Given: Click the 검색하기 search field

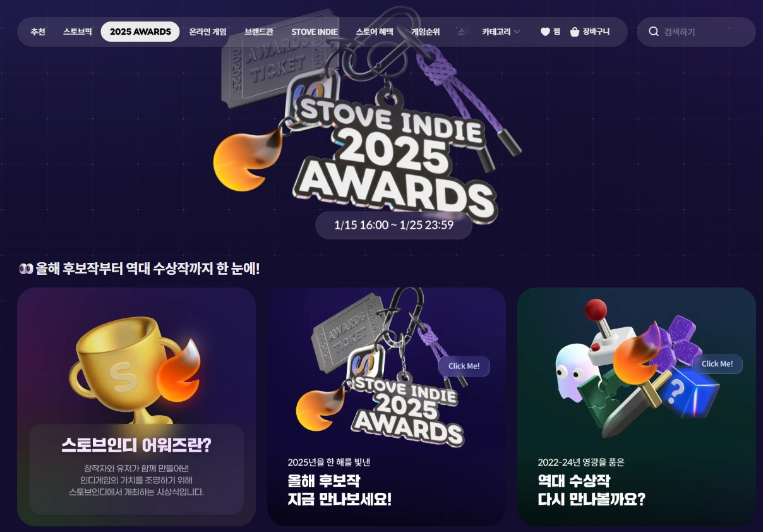Looking at the screenshot, I should 696,32.
